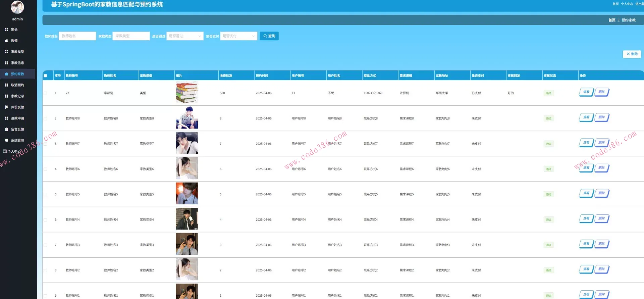Click the grid icon beside 取消预约
644x299 pixels.
6,85
